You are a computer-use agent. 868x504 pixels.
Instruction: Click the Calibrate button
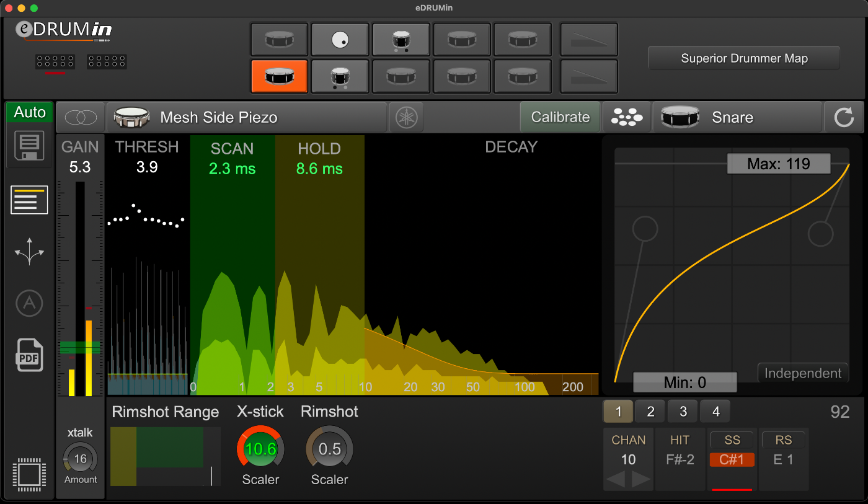coord(560,117)
